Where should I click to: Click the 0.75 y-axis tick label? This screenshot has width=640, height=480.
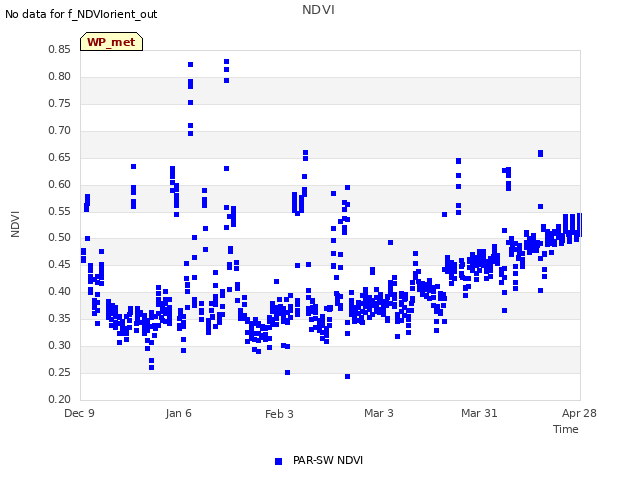[x=59, y=103]
